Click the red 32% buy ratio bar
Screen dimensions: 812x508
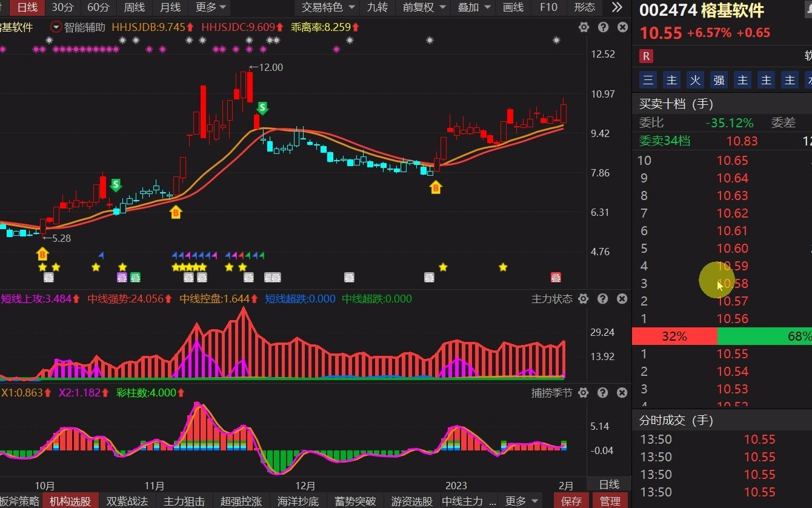pyautogui.click(x=674, y=336)
